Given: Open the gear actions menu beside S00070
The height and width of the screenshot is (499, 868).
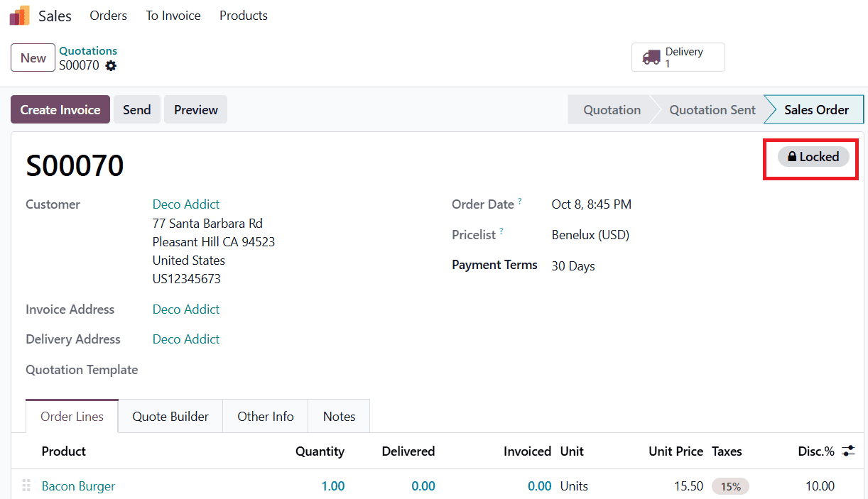Looking at the screenshot, I should (x=111, y=65).
